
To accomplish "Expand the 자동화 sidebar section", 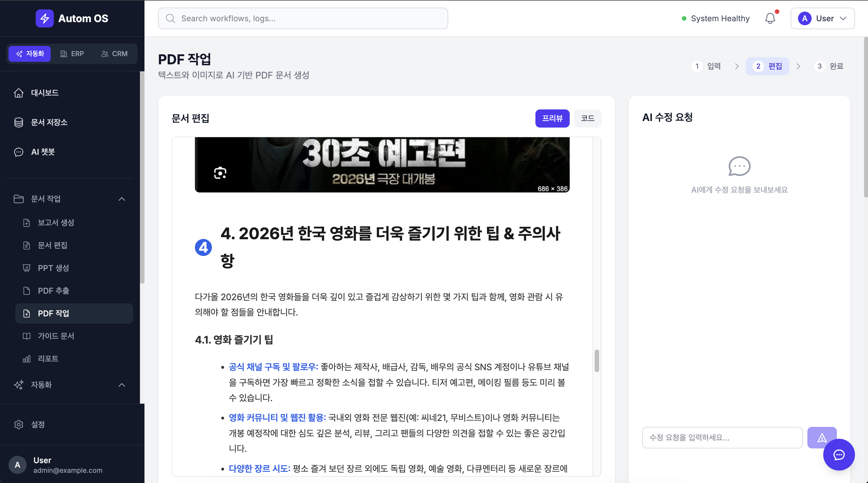I will [x=122, y=385].
